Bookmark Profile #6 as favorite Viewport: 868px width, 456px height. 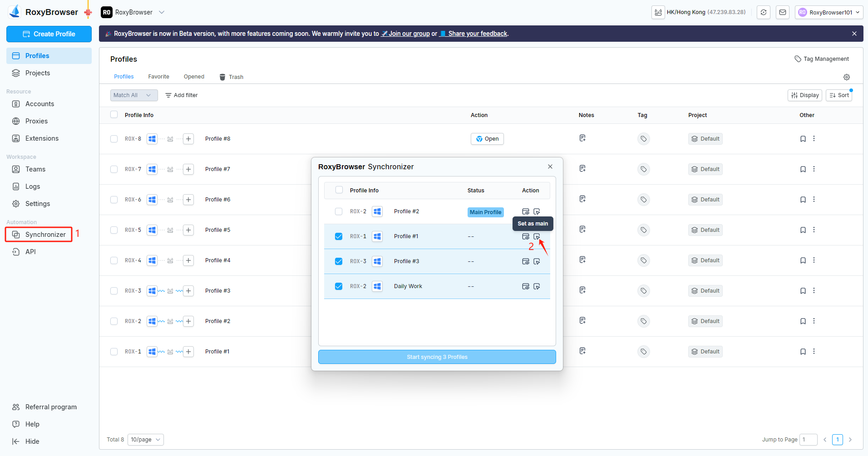[803, 200]
